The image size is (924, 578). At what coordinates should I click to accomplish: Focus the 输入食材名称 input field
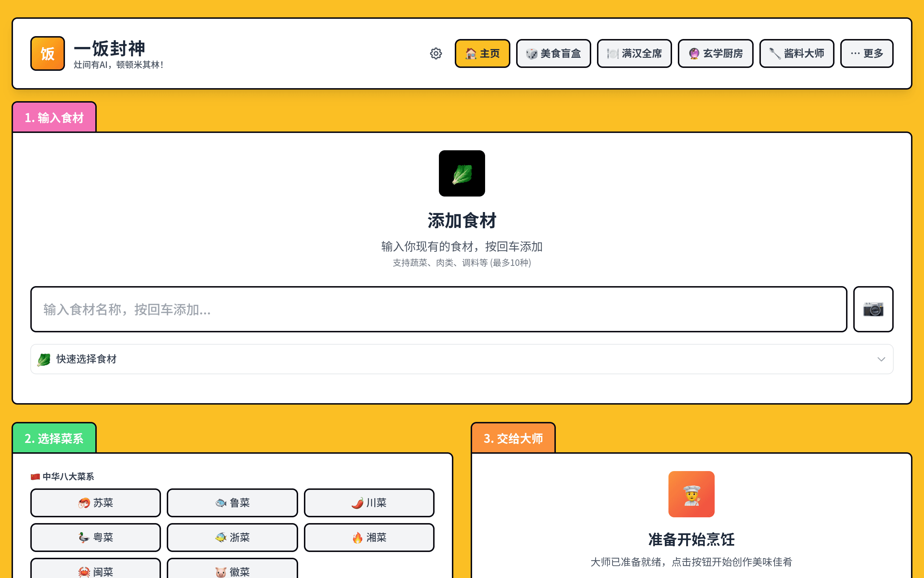pos(439,309)
